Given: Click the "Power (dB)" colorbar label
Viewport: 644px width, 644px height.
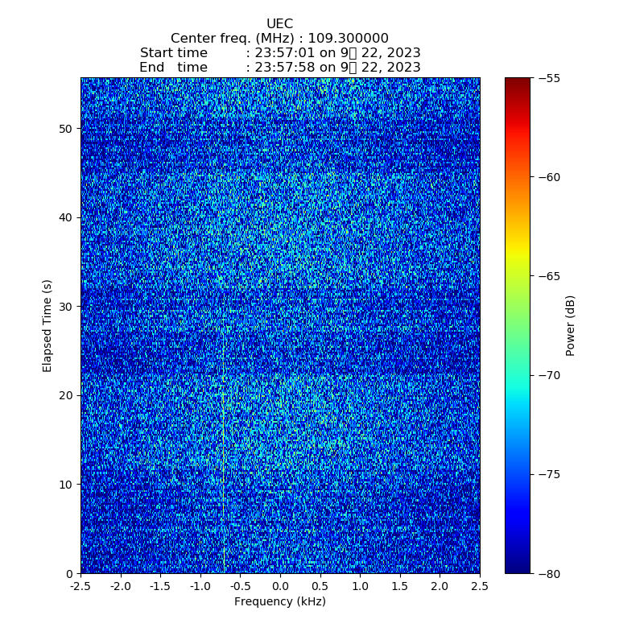Looking at the screenshot, I should point(570,325).
